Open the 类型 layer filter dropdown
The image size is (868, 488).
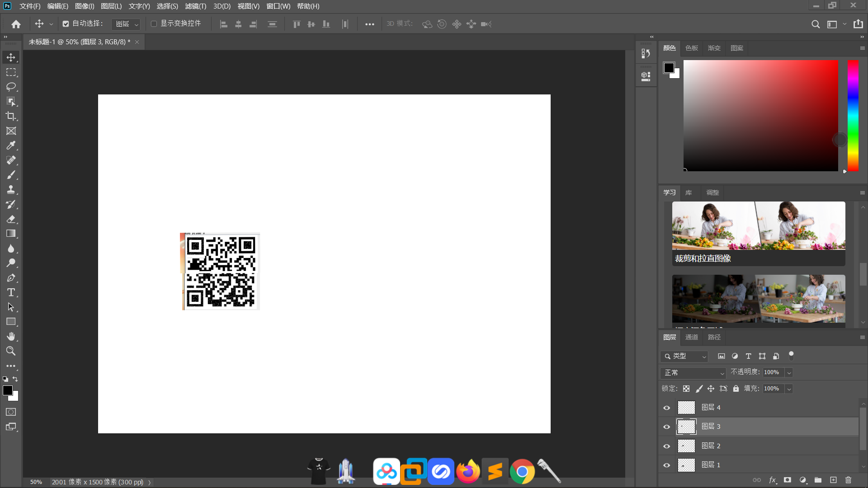coord(684,356)
